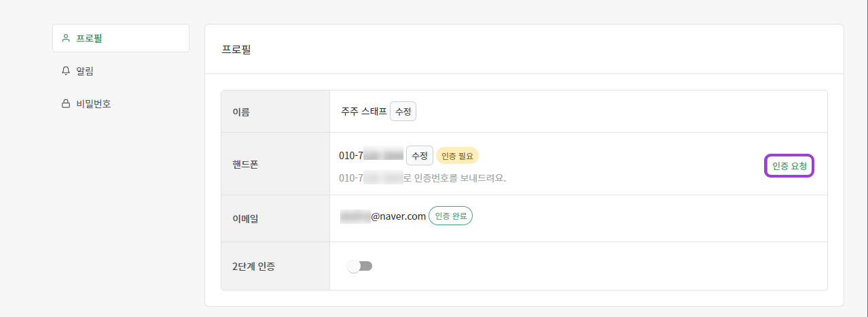Click the bell icon beside 알림
The width and height of the screenshot is (868, 317).
click(66, 71)
